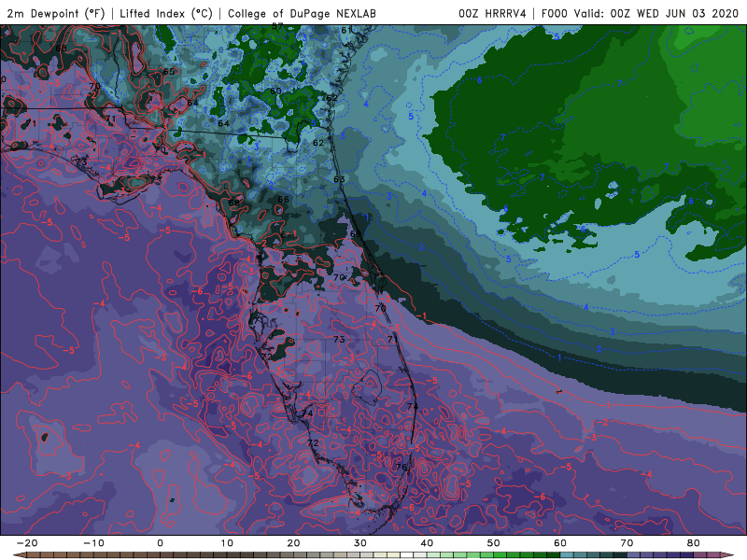
Task: Click the 63 dewpoint reading on the Atlantic coast
Action: click(x=339, y=179)
